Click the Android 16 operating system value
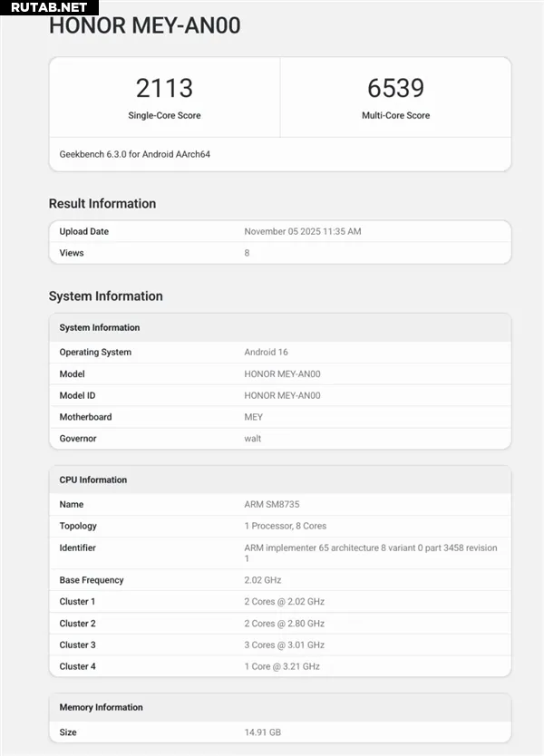 [266, 353]
